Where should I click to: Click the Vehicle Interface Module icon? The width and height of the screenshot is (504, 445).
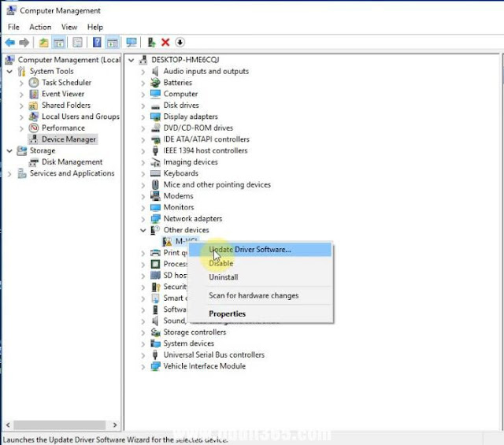click(x=156, y=366)
